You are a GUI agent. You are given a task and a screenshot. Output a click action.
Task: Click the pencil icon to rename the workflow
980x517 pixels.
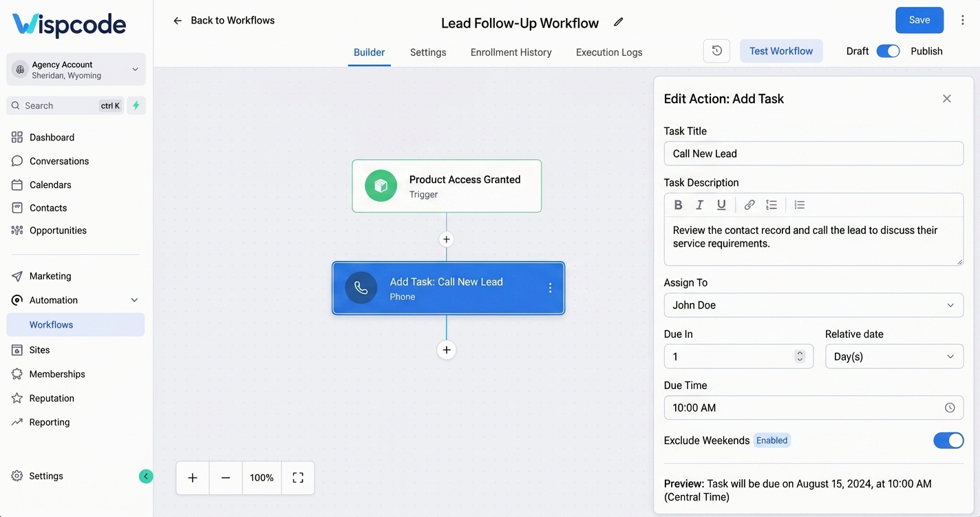pyautogui.click(x=618, y=22)
